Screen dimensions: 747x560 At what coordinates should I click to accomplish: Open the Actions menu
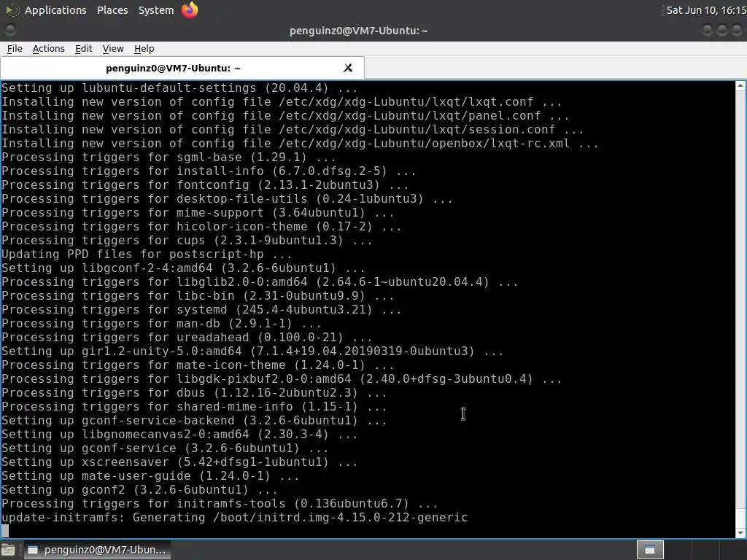(x=49, y=49)
